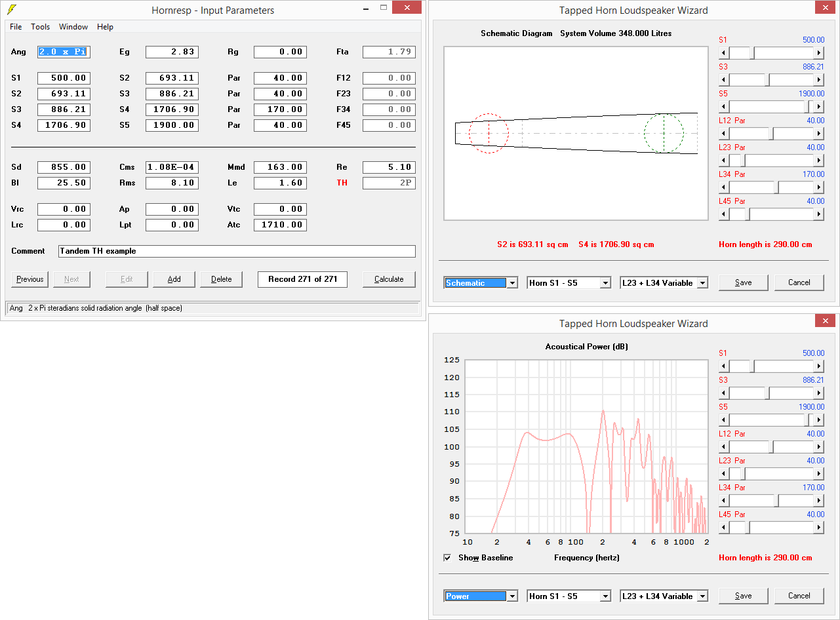Click right arrow of L23 slider in Schematic wizard

819,161
